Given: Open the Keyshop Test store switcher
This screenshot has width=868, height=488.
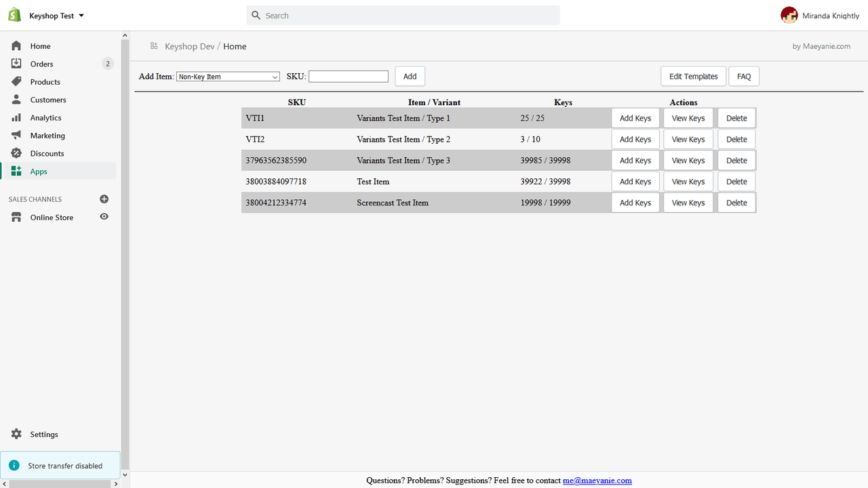Looking at the screenshot, I should click(56, 16).
